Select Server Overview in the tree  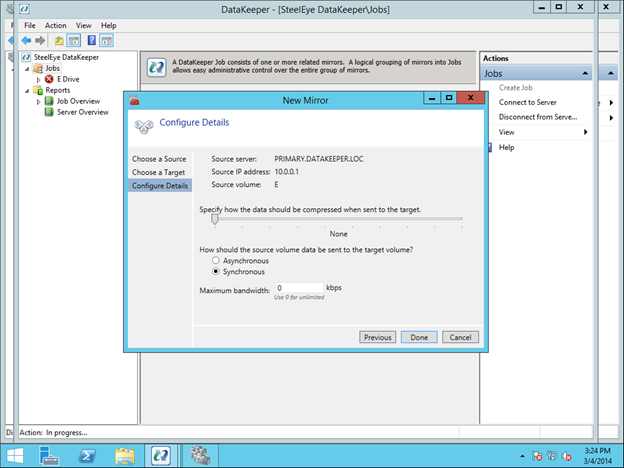81,112
